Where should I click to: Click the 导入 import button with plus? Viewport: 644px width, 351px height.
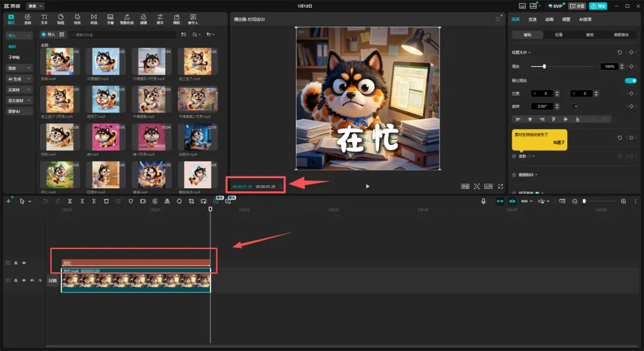coord(48,35)
